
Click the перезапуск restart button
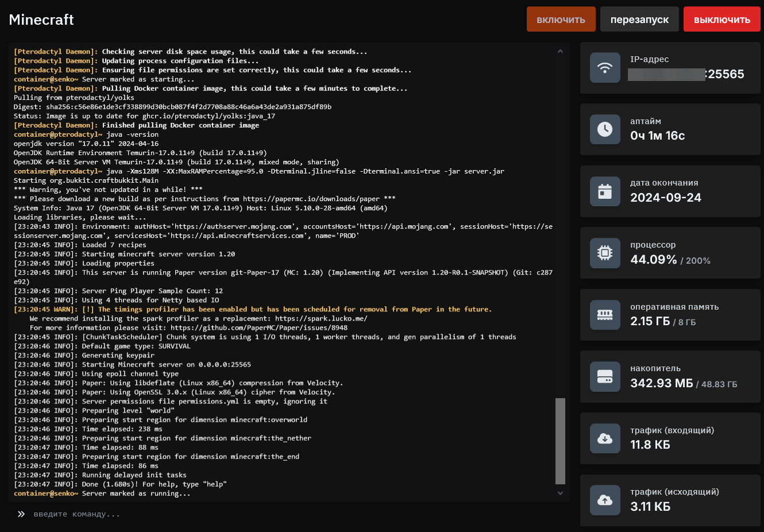(639, 20)
